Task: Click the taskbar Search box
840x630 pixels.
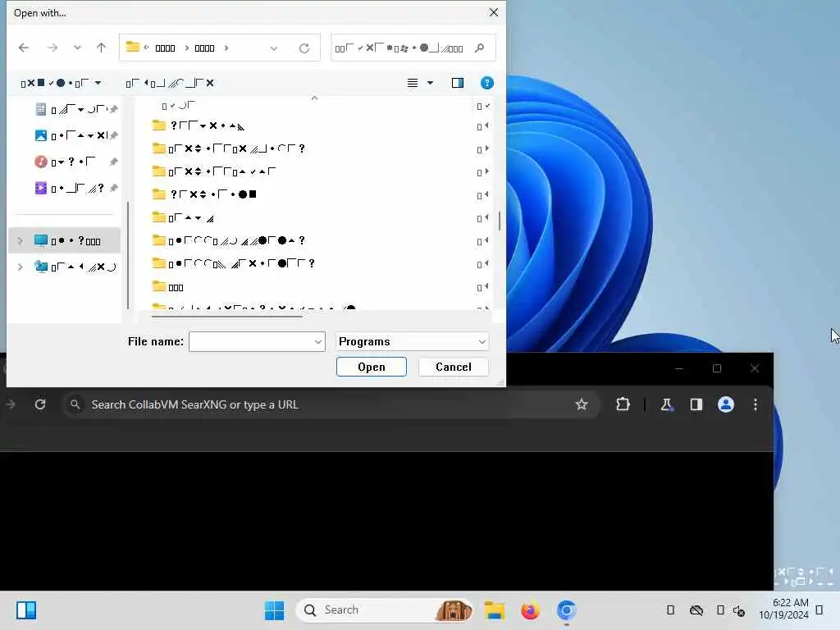Action: pyautogui.click(x=384, y=610)
